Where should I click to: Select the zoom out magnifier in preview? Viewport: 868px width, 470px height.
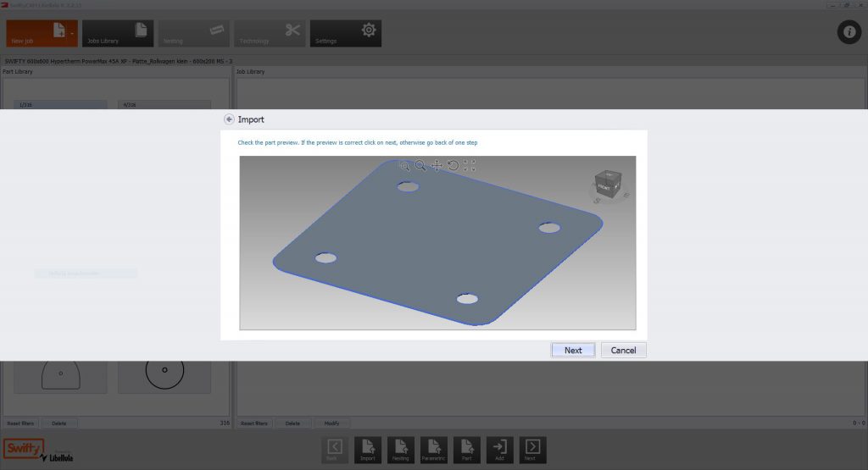coord(405,166)
